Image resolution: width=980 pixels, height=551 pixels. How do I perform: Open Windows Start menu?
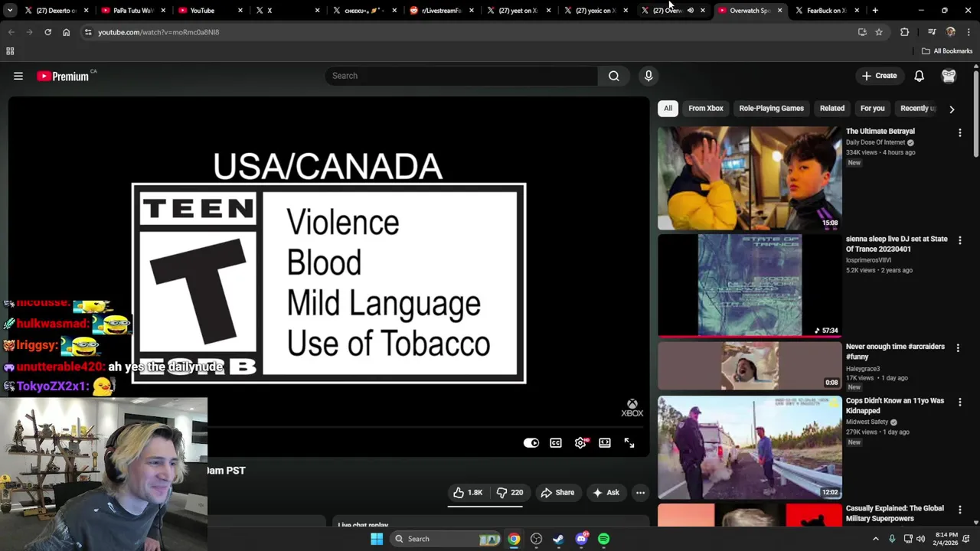point(377,539)
